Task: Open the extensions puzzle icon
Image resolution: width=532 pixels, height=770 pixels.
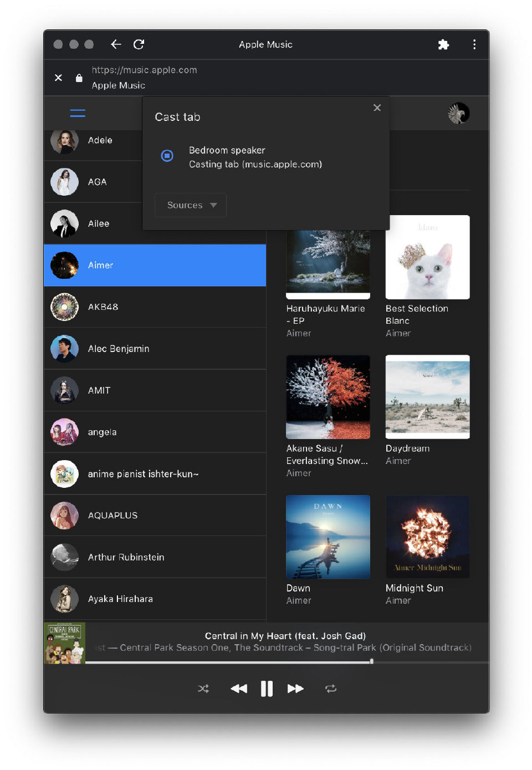Action: (x=443, y=44)
